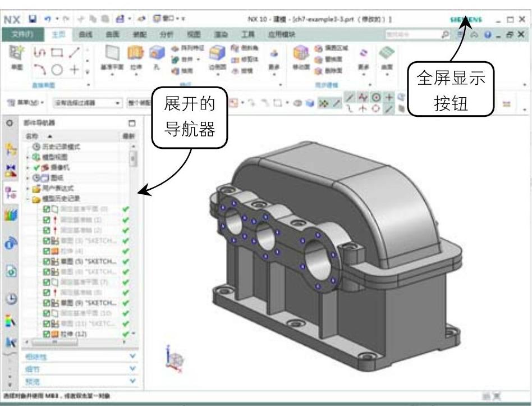
Task: Uncheck the 拉伸 (12) feature checkbox
Action: 47,334
